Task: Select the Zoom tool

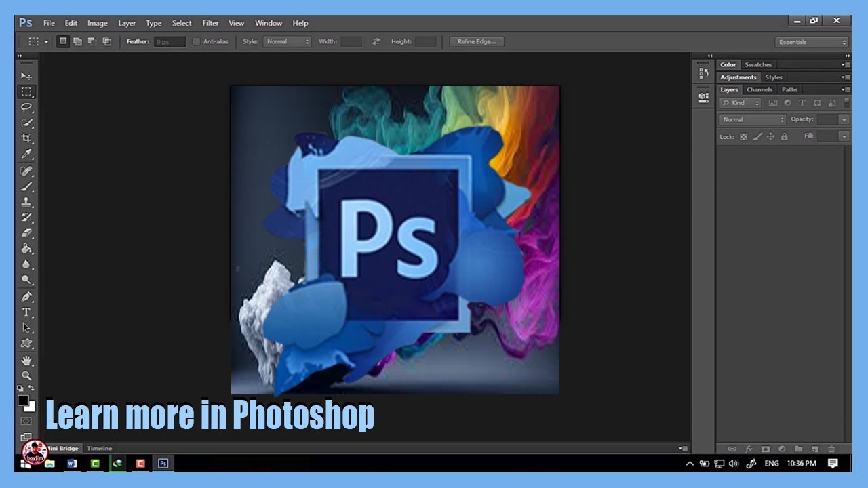Action: [x=26, y=375]
